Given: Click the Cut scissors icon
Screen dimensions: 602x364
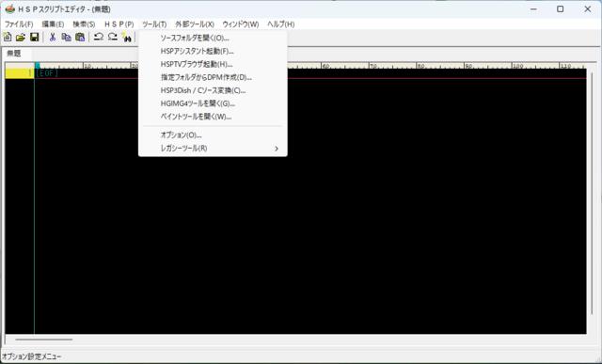Looking at the screenshot, I should tap(53, 37).
